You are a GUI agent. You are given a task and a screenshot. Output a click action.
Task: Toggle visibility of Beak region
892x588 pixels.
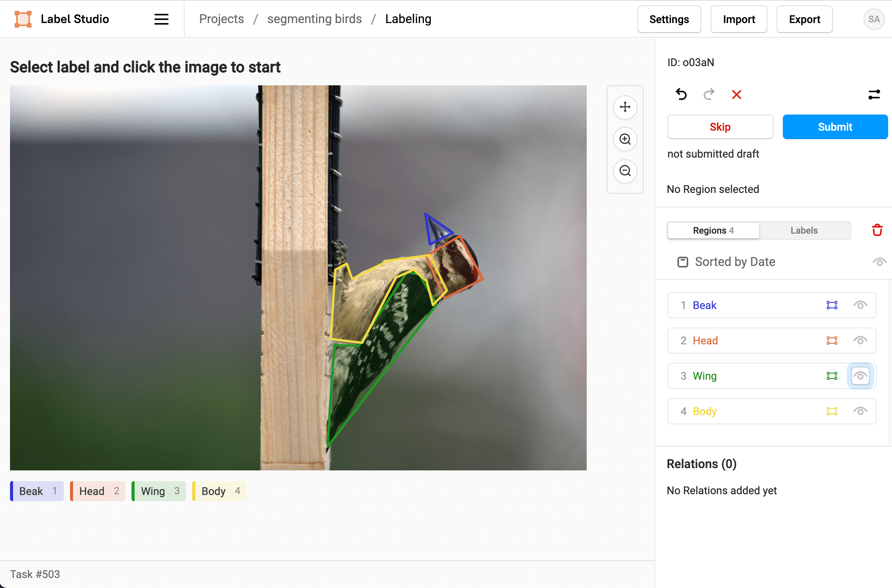tap(860, 304)
